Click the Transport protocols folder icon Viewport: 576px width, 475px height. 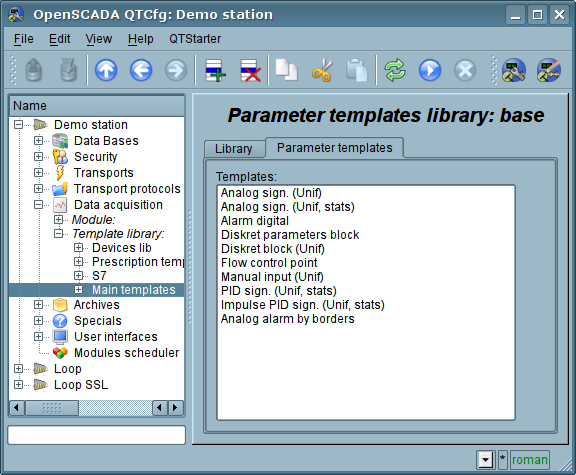click(x=60, y=189)
